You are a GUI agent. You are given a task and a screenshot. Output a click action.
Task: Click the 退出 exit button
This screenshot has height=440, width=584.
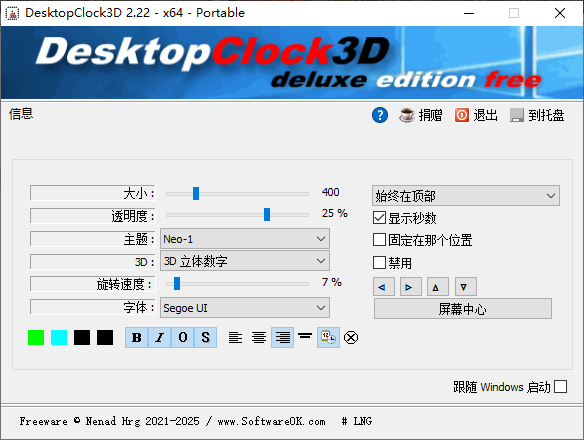[x=476, y=115]
